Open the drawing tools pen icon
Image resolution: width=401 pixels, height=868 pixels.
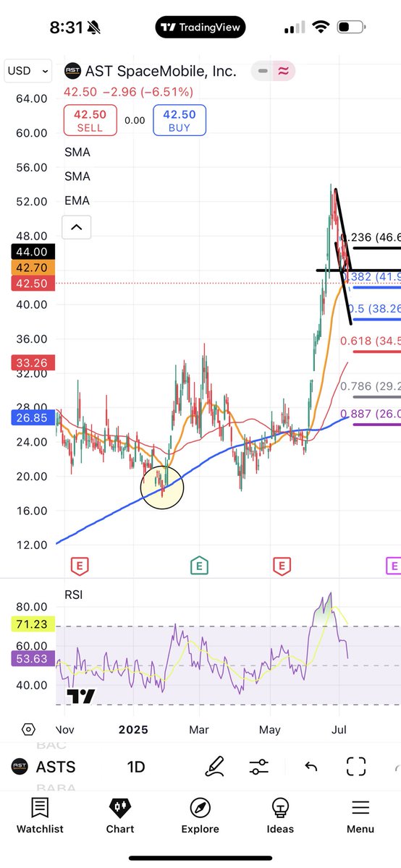214,767
